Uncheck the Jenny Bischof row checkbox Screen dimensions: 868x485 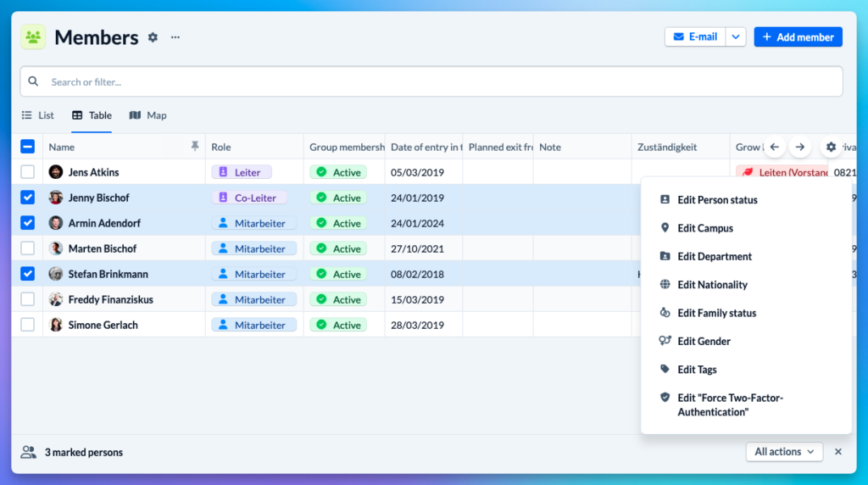27,197
